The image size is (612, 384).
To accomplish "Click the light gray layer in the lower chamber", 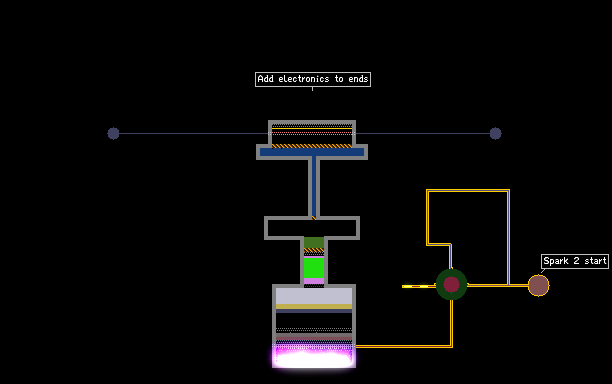I will point(314,296).
